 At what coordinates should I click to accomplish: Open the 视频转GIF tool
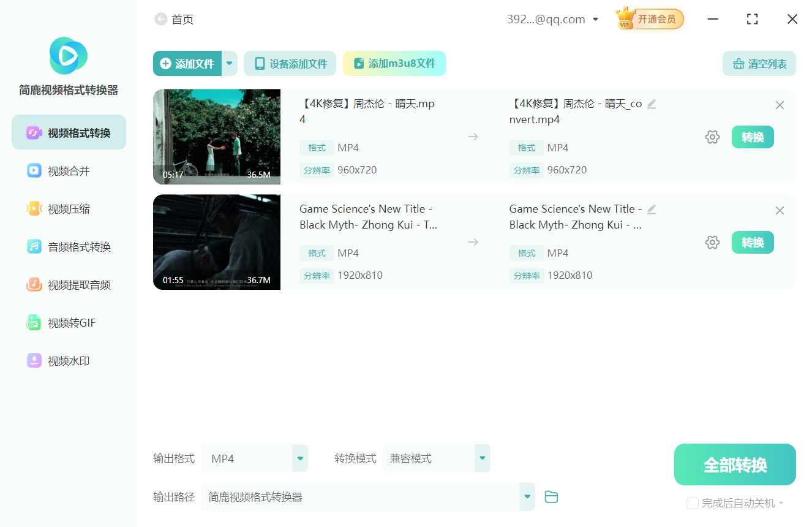point(68,322)
